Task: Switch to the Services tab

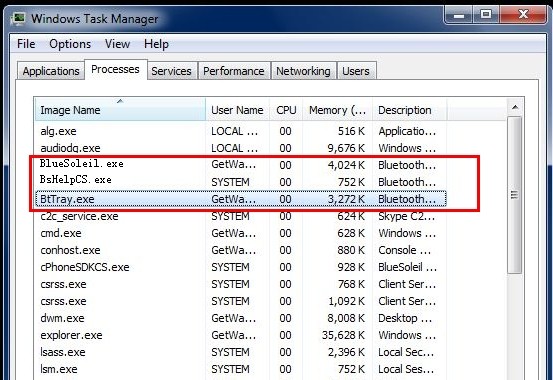Action: click(x=171, y=71)
